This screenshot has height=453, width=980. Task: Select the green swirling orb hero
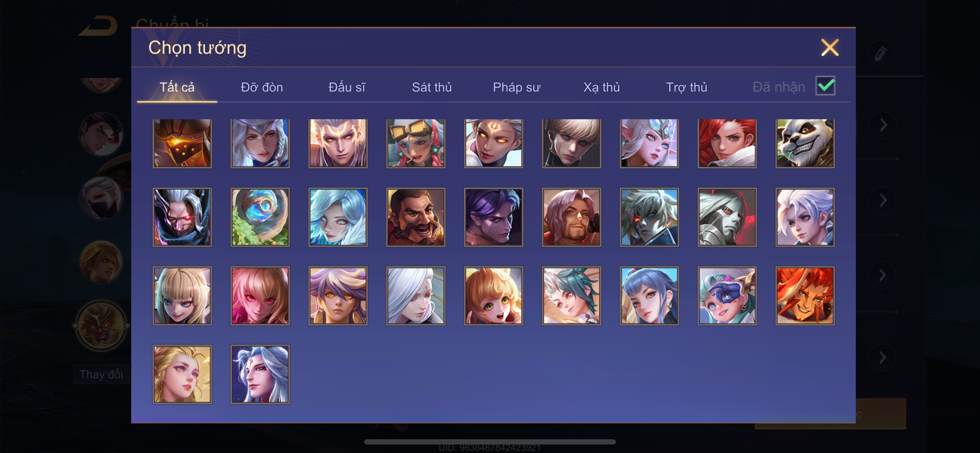point(260,217)
